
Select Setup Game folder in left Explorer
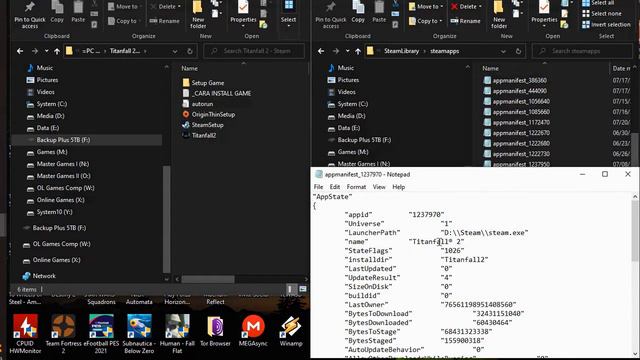coord(203,82)
